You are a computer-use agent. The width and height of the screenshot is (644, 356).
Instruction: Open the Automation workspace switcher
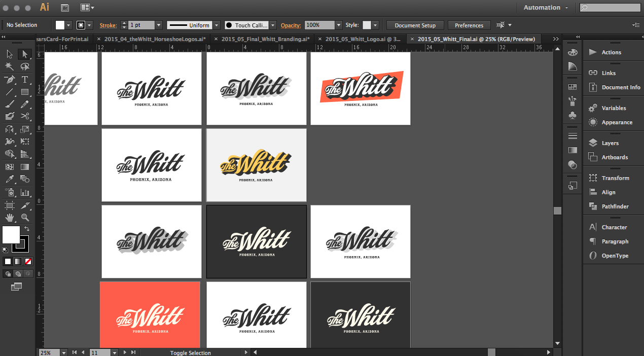click(546, 8)
